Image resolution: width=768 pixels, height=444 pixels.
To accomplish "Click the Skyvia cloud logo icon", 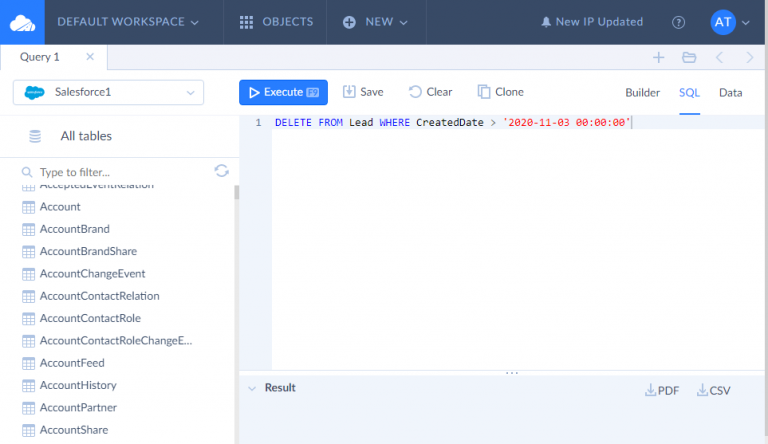I will click(x=20, y=21).
